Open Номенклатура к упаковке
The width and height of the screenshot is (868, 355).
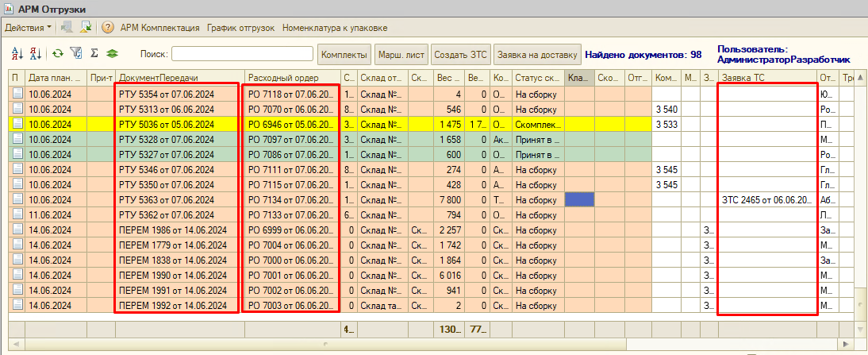pyautogui.click(x=335, y=27)
